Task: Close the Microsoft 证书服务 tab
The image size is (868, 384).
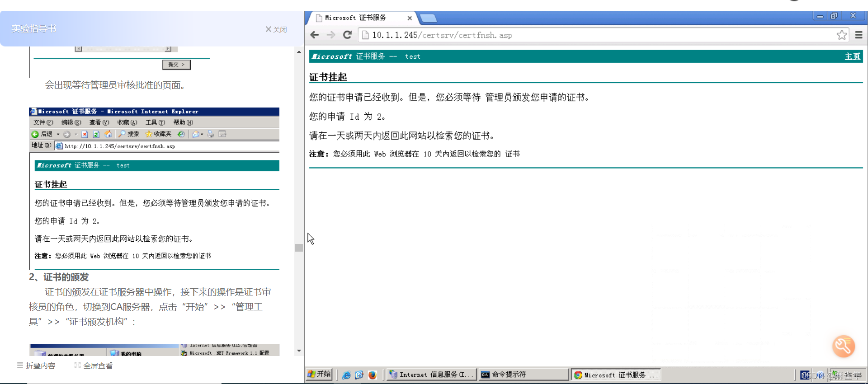Action: pyautogui.click(x=410, y=18)
